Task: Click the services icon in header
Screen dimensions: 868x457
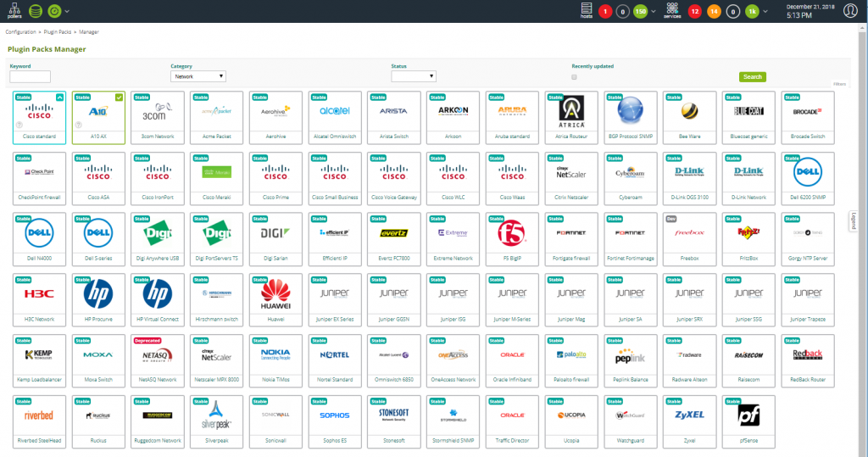Action: (672, 10)
